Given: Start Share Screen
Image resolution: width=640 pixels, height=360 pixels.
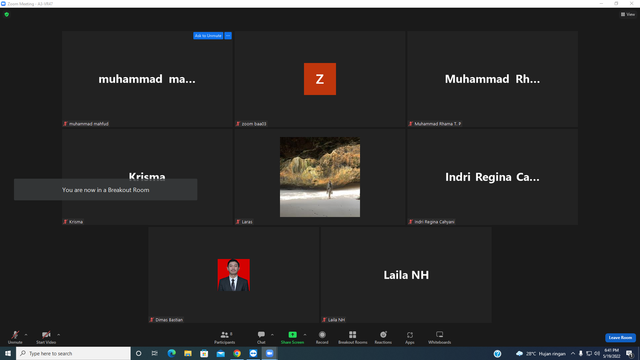Looking at the screenshot, I should tap(292, 337).
